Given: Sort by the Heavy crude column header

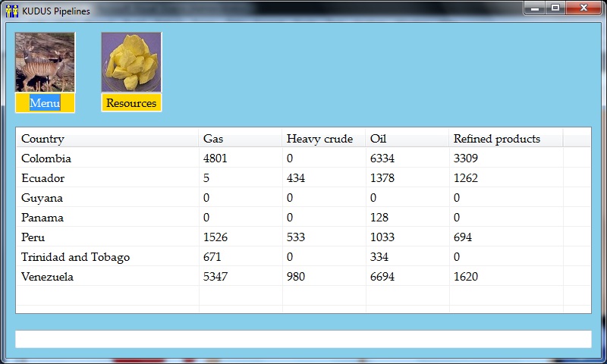Looking at the screenshot, I should coord(324,139).
